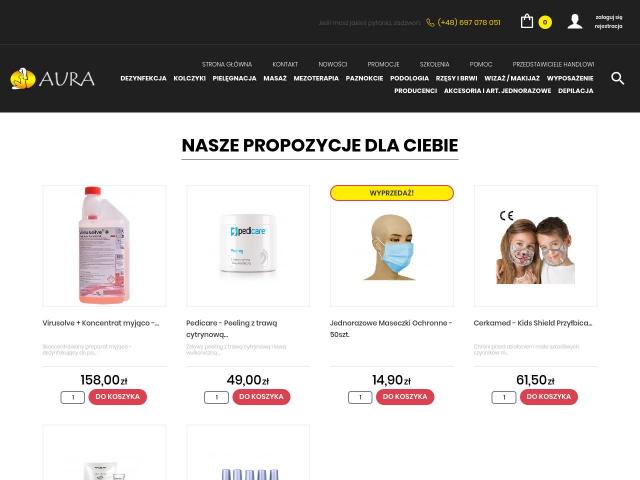The image size is (640, 480).
Task: Open the DEZYNFEKCJA menu category
Action: tap(143, 78)
